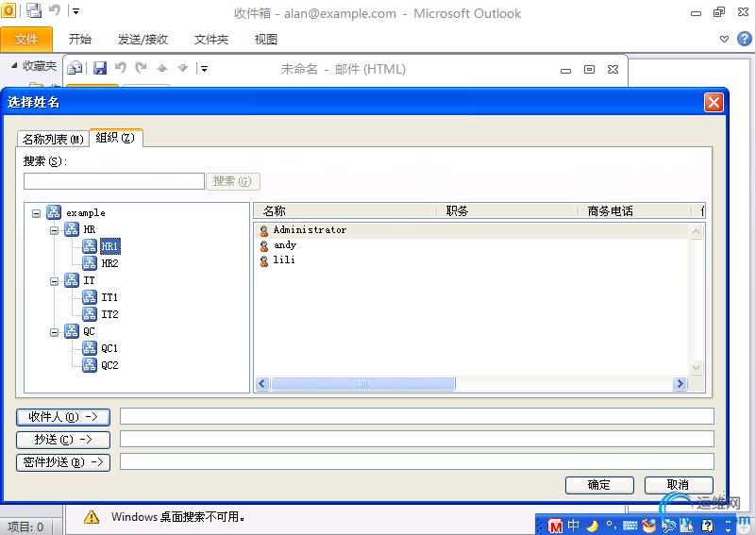Click the contact list scroll left arrow
This screenshot has height=535, width=756.
click(x=262, y=384)
